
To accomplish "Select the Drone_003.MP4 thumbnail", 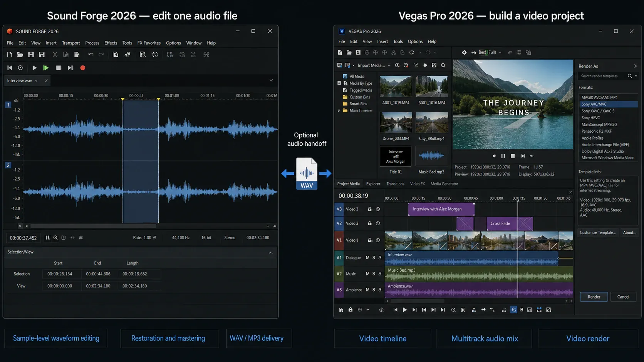I will click(x=396, y=122).
